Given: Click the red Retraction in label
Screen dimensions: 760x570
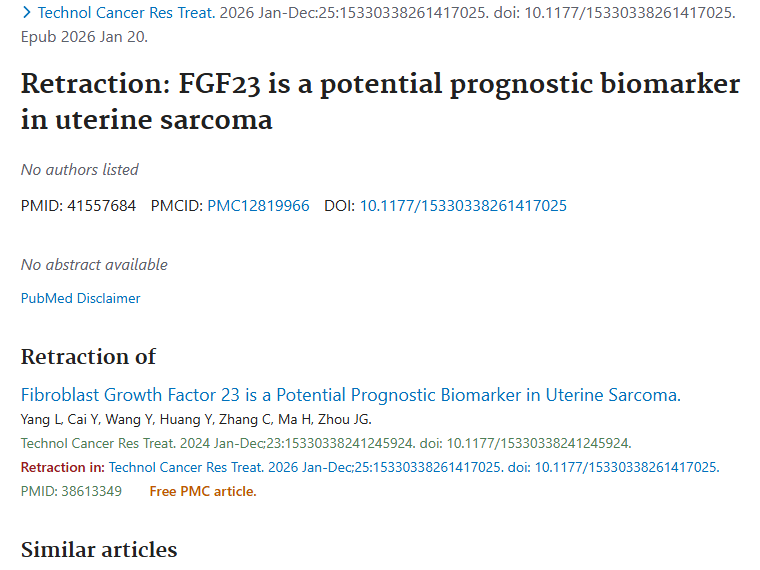Looking at the screenshot, I should point(62,467).
